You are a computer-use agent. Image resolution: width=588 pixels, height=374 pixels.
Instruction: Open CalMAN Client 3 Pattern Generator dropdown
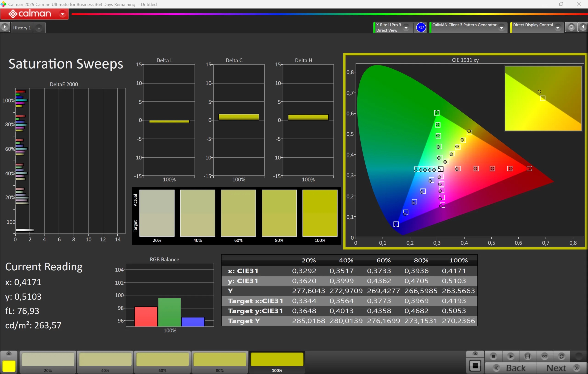point(501,28)
